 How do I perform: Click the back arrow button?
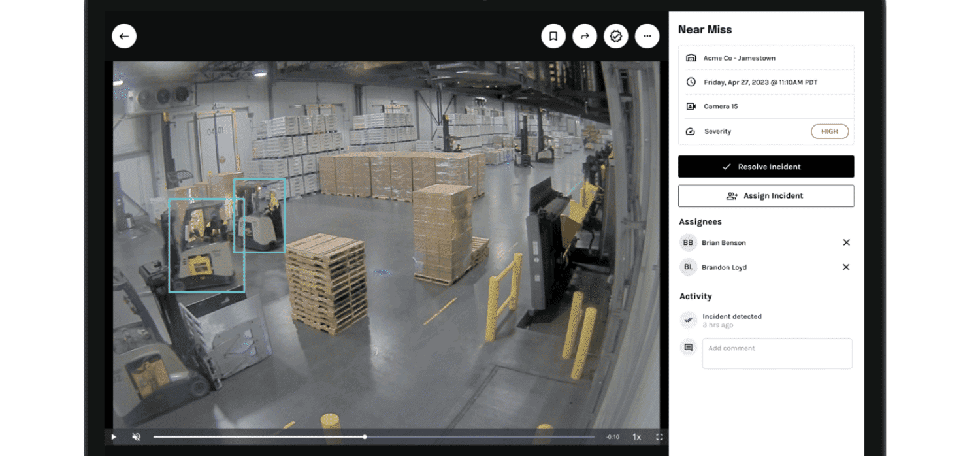pos(124,37)
